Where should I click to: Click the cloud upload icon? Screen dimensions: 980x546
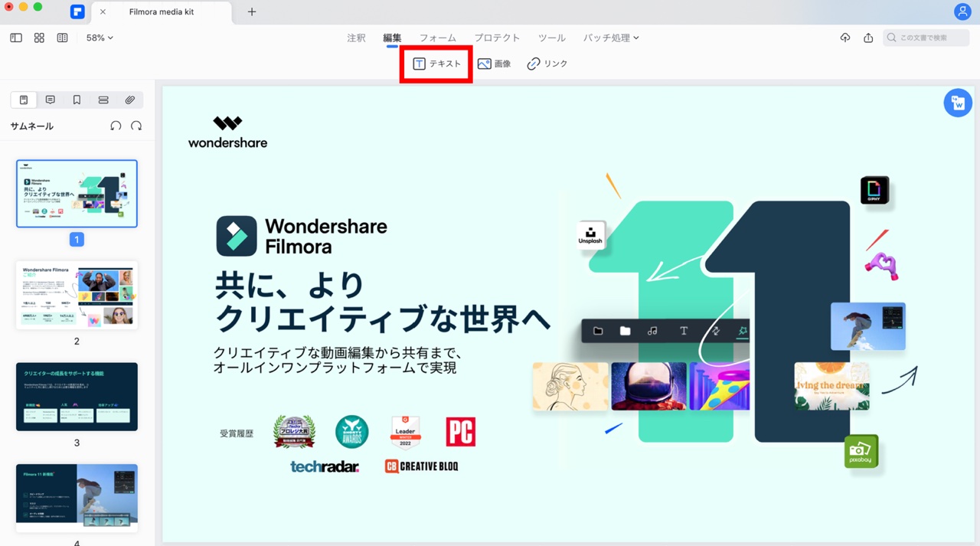pyautogui.click(x=845, y=38)
